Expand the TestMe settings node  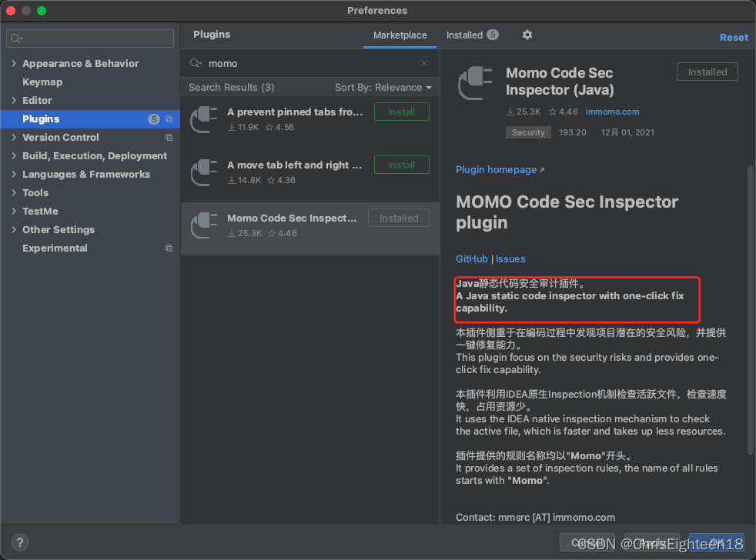(14, 211)
